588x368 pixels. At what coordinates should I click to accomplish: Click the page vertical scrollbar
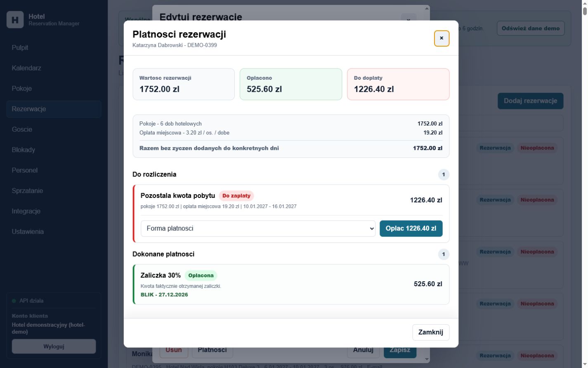584,184
